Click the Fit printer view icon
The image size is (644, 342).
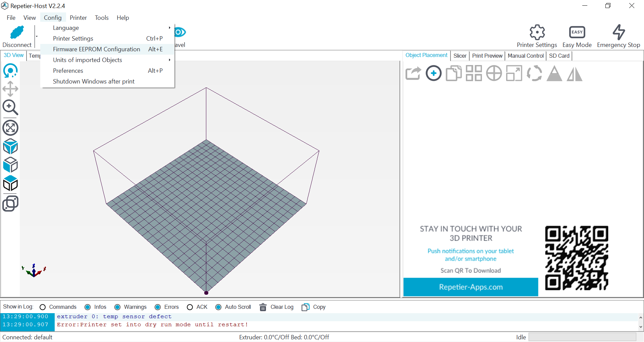click(x=11, y=128)
